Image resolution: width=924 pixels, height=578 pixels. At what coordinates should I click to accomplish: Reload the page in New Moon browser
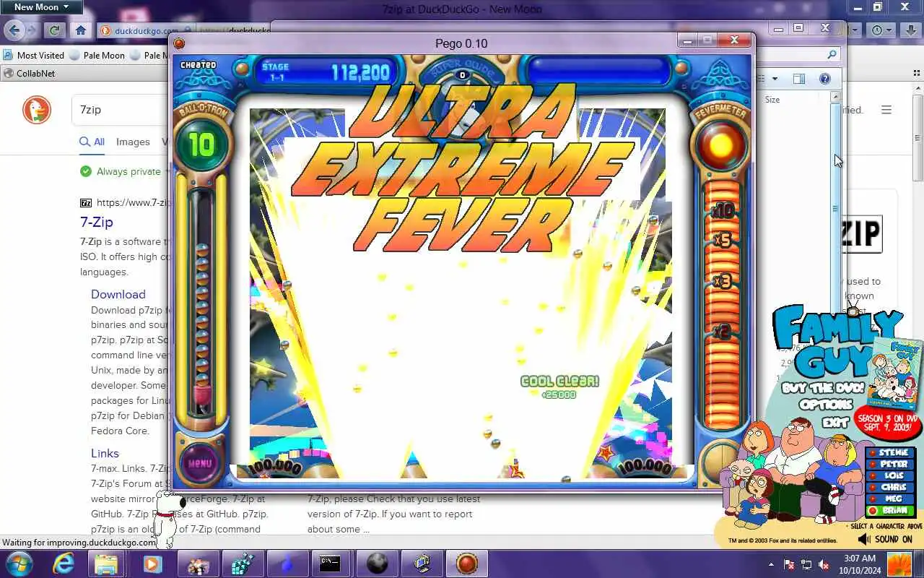tap(54, 30)
